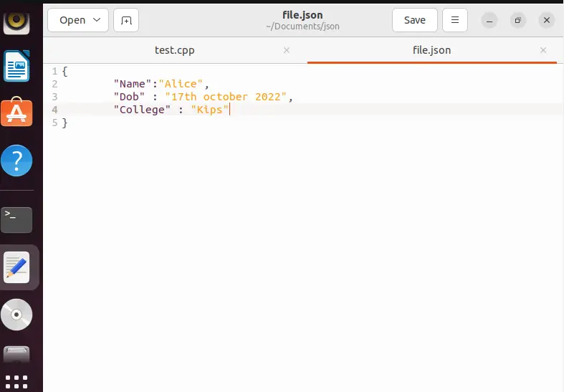
Task: Click the Save button
Action: (x=415, y=20)
